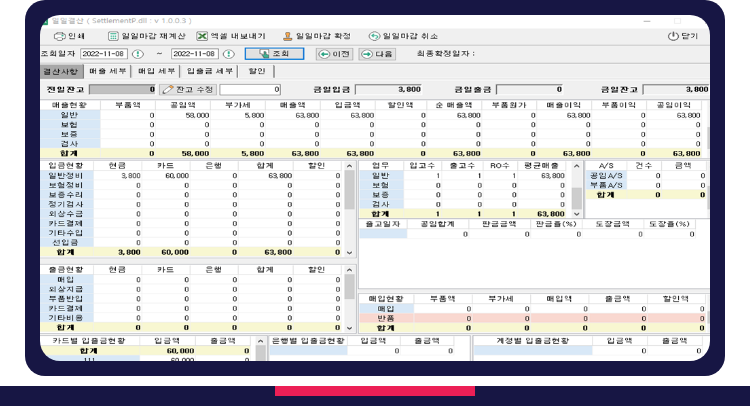
Task: Click the 조회 search button
Action: pos(272,54)
